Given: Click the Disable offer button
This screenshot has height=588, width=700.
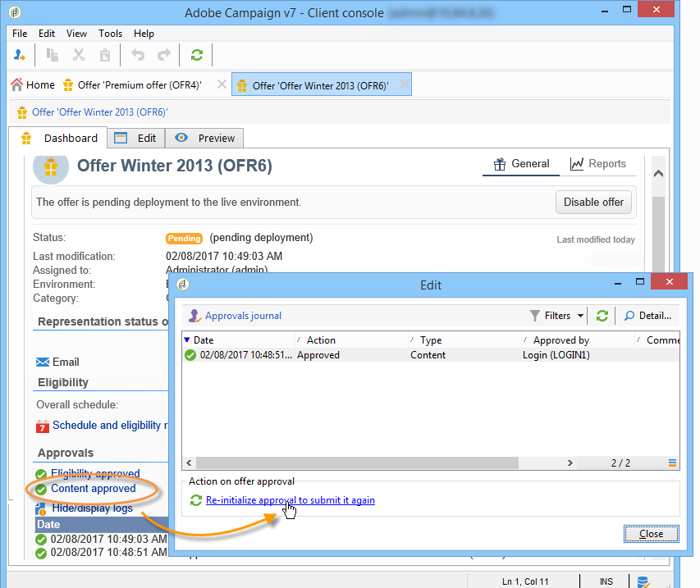Looking at the screenshot, I should (x=593, y=202).
